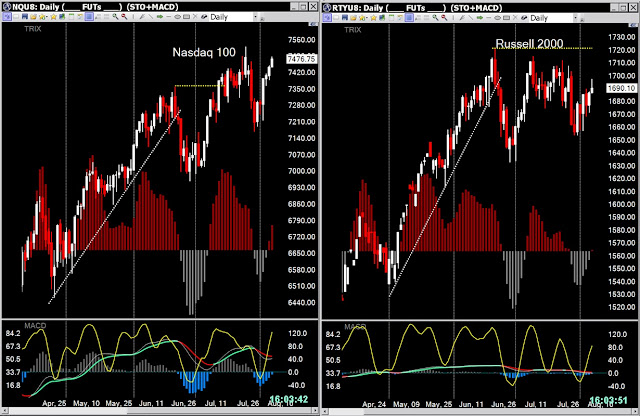Click the green zoom-in magnifier in the RTYU8 toolbar
The height and width of the screenshot is (416, 640).
pos(436,18)
